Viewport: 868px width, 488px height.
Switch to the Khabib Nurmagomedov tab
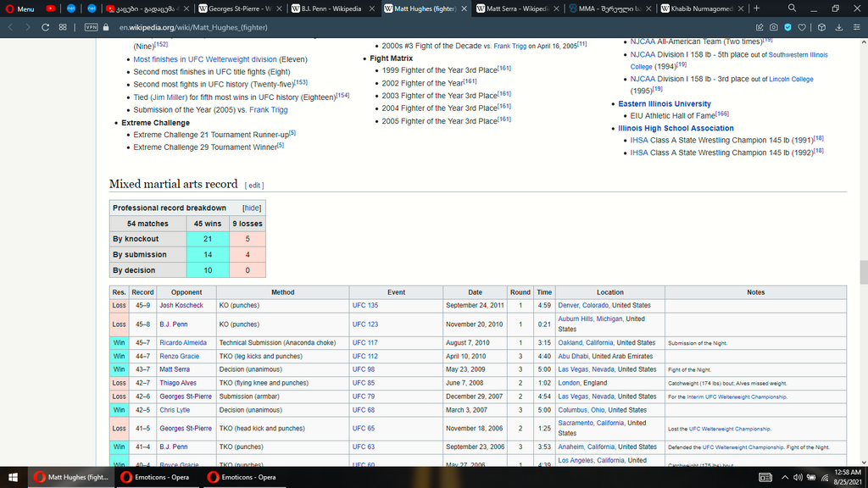tap(701, 8)
